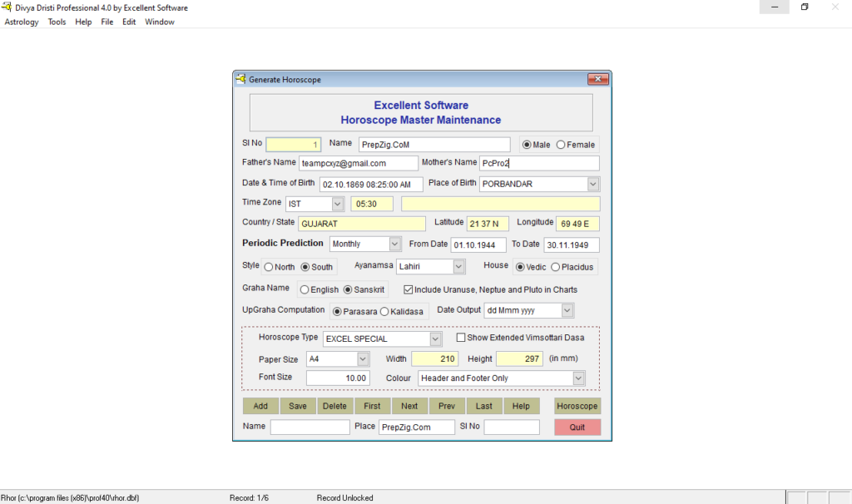The width and height of the screenshot is (852, 504).
Task: Go to Next record
Action: pyautogui.click(x=409, y=406)
